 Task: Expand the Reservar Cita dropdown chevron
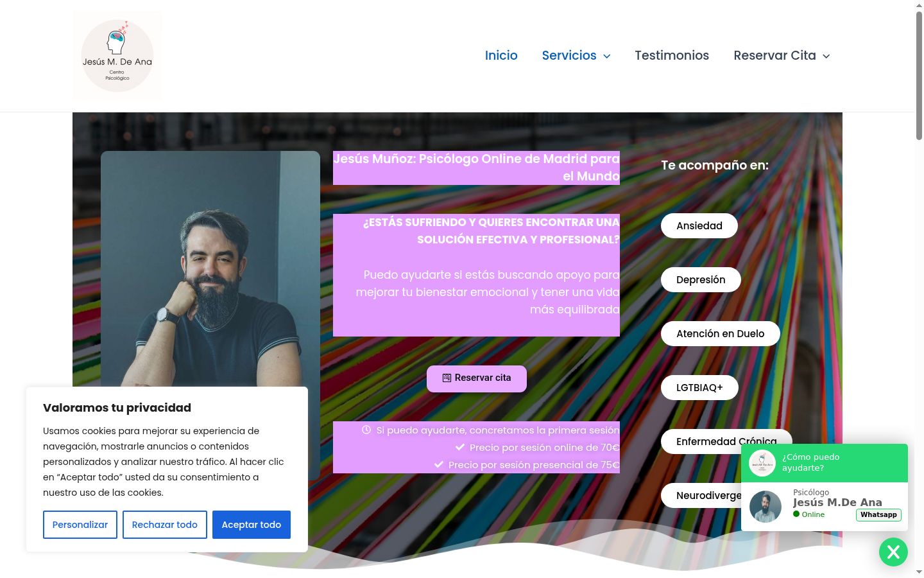coord(826,57)
